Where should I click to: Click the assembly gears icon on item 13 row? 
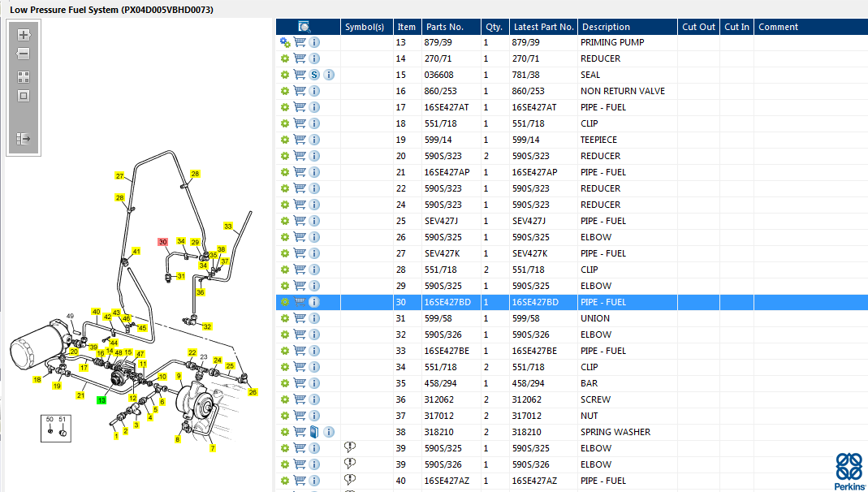[285, 42]
